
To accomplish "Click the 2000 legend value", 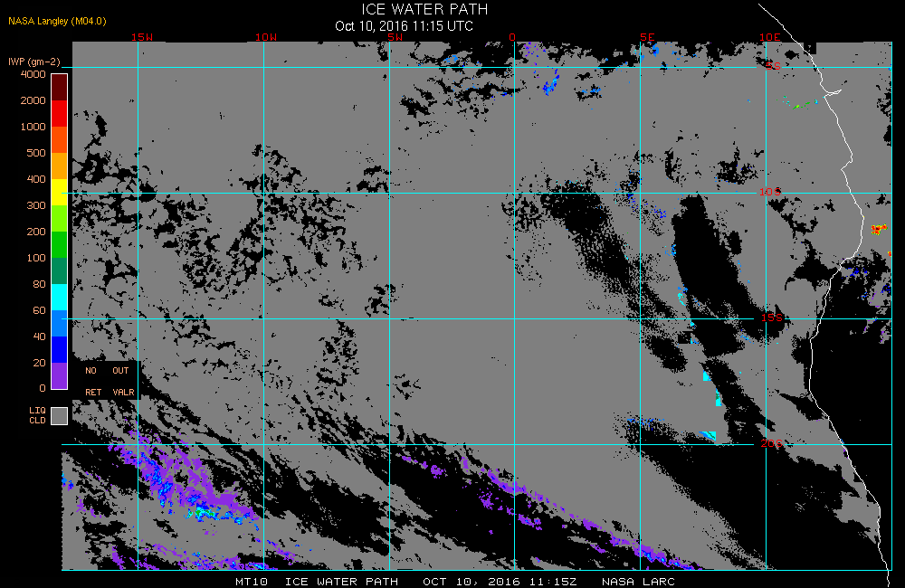I will (33, 100).
